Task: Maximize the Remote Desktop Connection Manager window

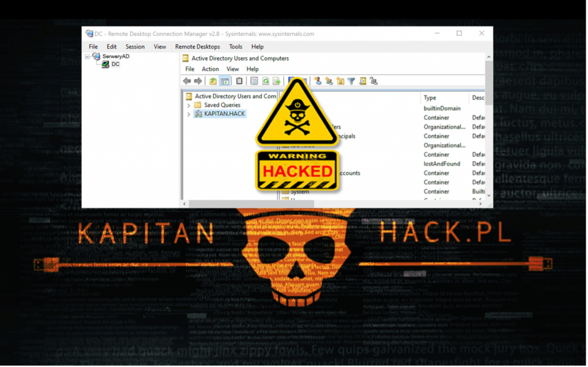Action: pos(460,33)
